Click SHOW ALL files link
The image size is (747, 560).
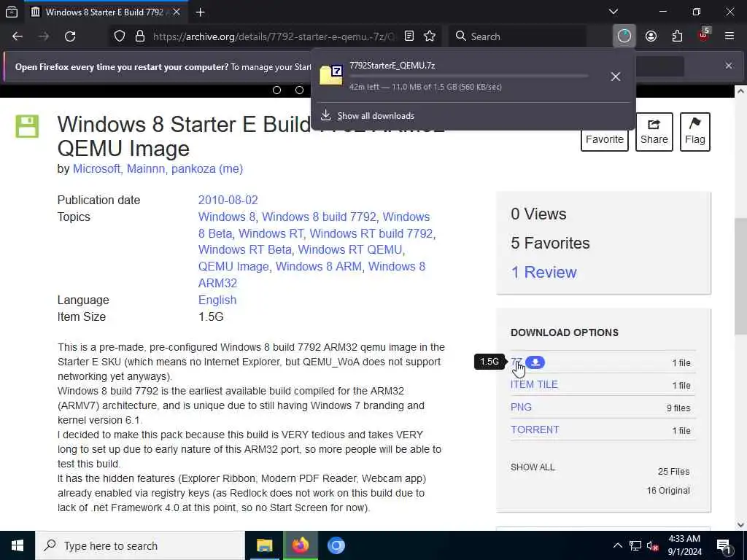click(533, 467)
